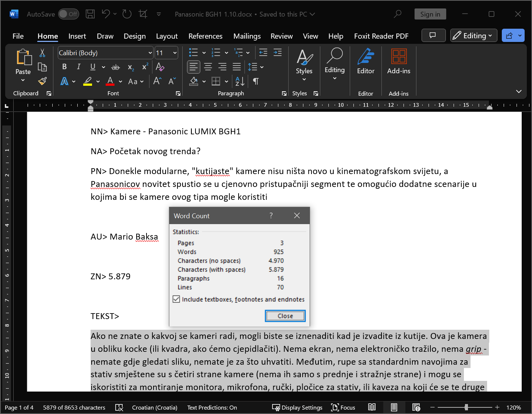Viewport: 532px width, 414px height.
Task: Open the Review tab
Action: click(282, 36)
